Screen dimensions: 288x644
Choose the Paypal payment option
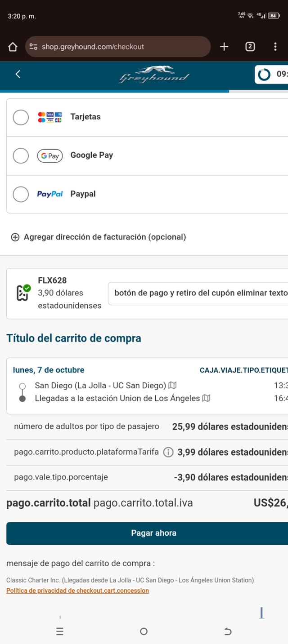tap(21, 195)
